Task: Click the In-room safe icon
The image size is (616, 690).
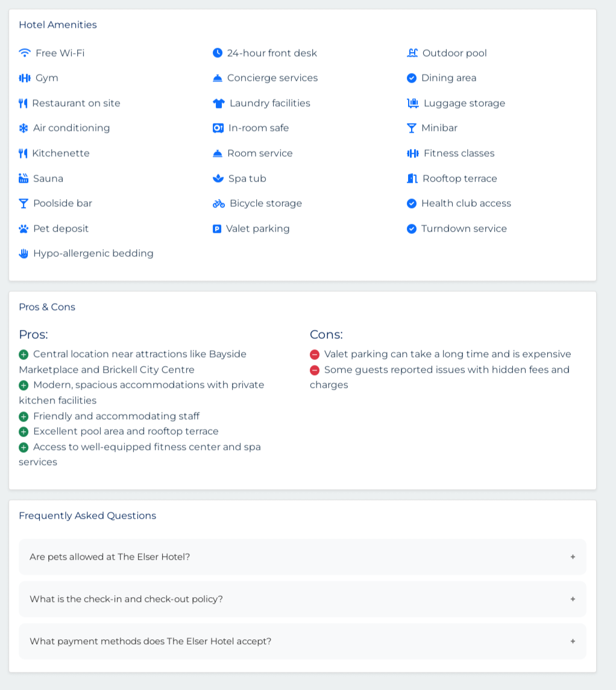Action: click(x=218, y=128)
